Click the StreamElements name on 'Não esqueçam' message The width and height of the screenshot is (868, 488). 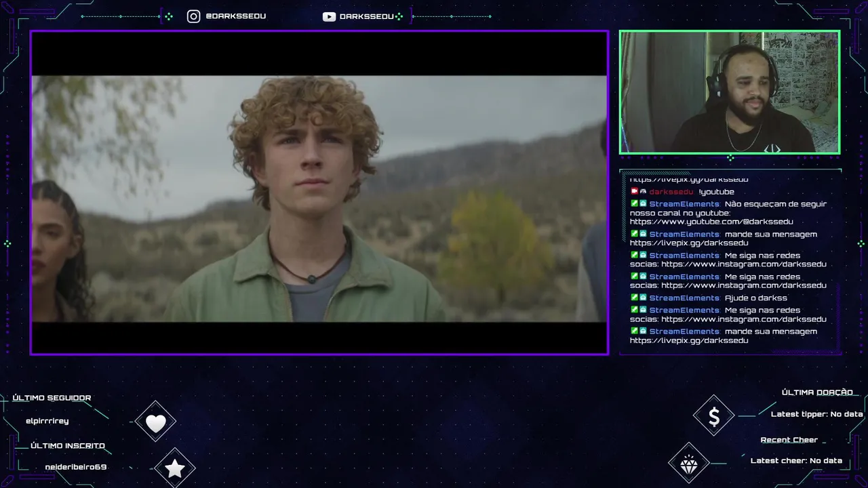point(684,204)
